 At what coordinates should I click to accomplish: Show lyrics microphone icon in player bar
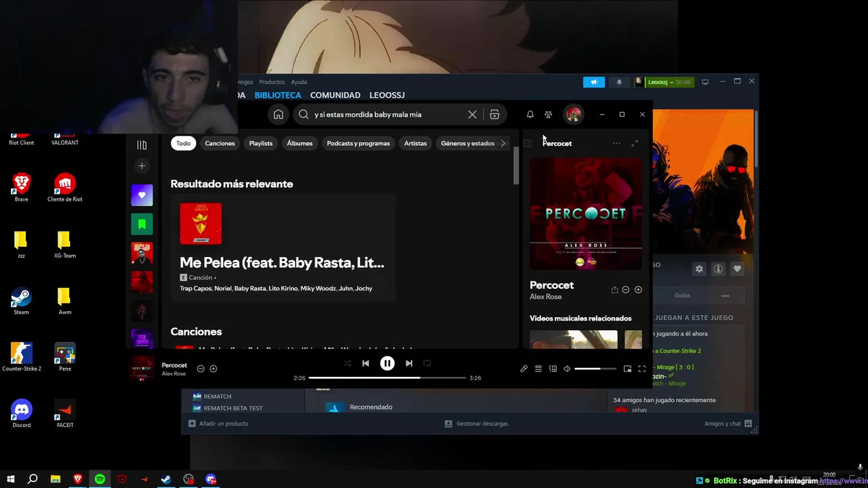coord(524,369)
